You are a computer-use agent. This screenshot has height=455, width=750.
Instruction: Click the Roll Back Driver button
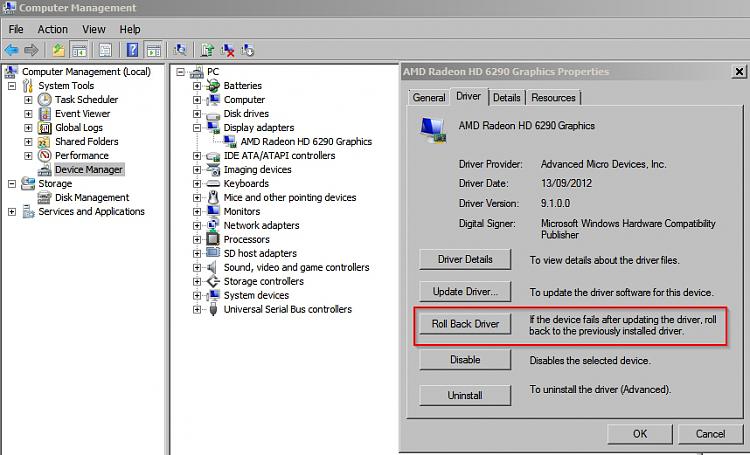pyautogui.click(x=465, y=324)
